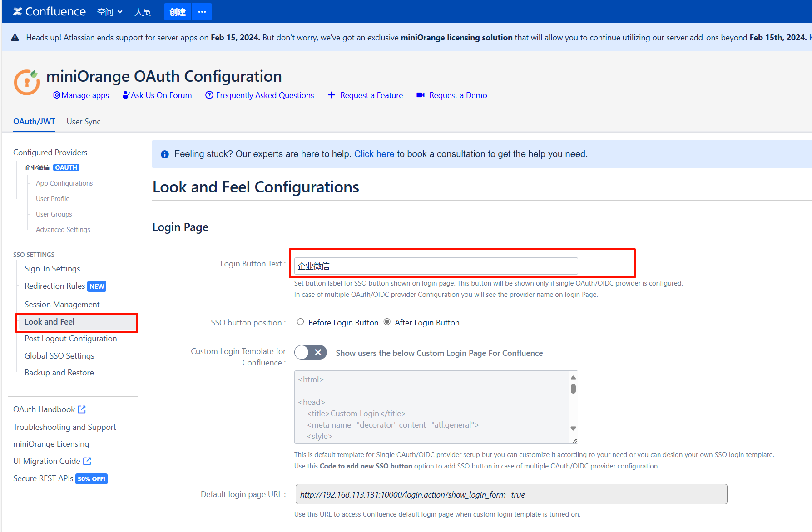Click the Request a Demo link
The image size is (812, 532).
pos(458,95)
